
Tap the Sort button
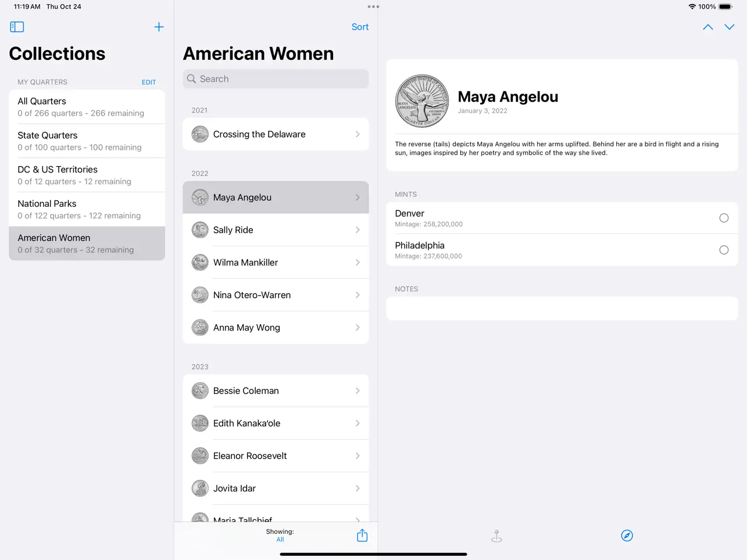tap(360, 27)
